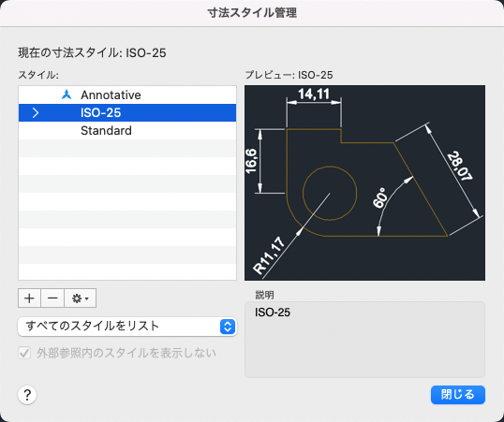504x422 pixels.
Task: Click the 28,07 dimension in preview
Action: coord(460,167)
